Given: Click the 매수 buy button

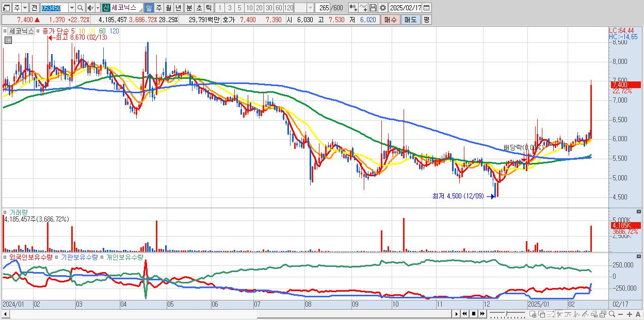Looking at the screenshot, I should [x=391, y=20].
